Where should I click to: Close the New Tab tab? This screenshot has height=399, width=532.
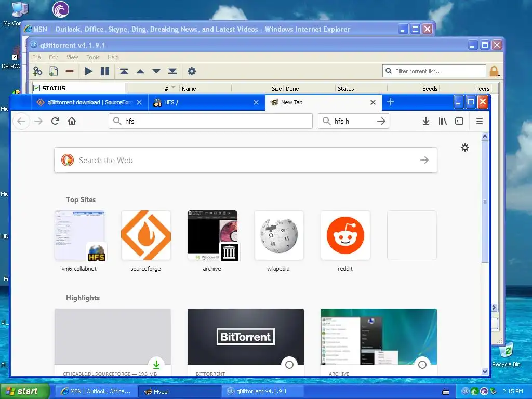pos(373,102)
